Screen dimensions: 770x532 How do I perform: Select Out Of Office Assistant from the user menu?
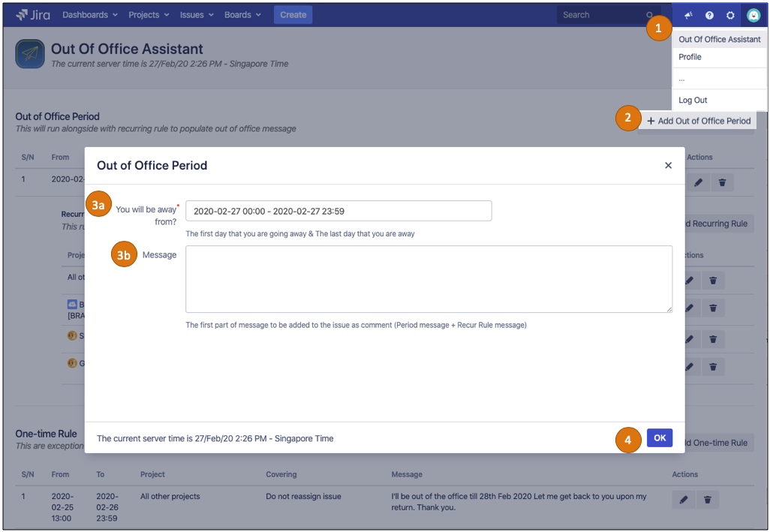click(x=719, y=39)
